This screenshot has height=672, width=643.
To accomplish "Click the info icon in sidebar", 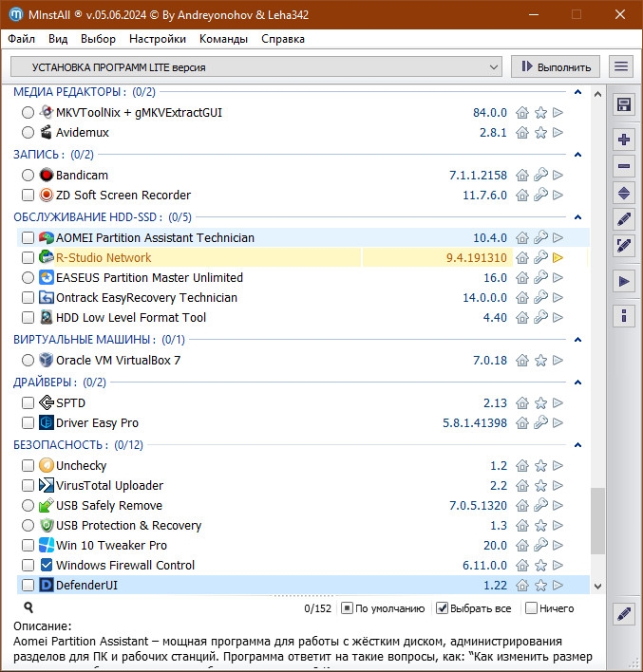I will (x=624, y=316).
